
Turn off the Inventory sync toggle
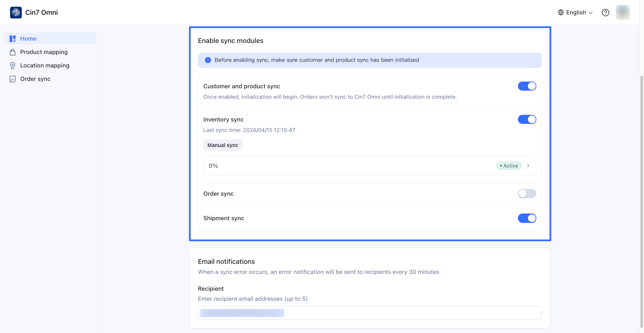[527, 120]
